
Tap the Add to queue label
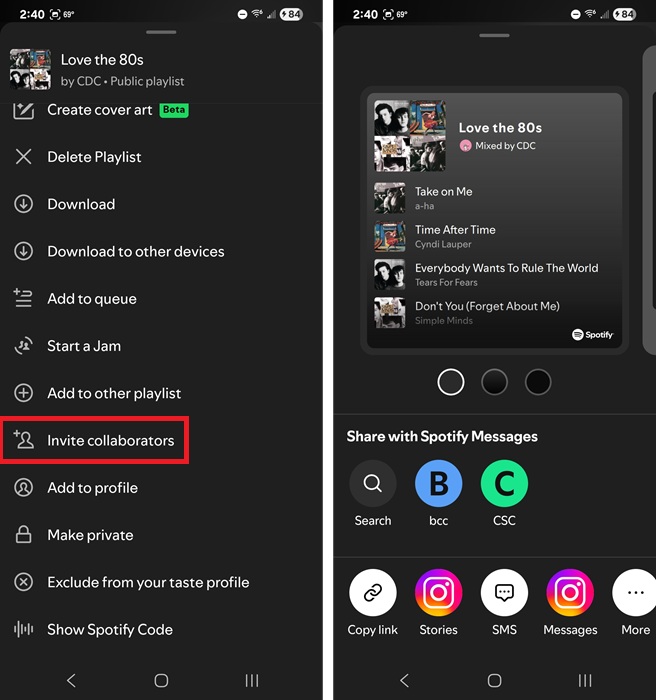[x=92, y=299]
